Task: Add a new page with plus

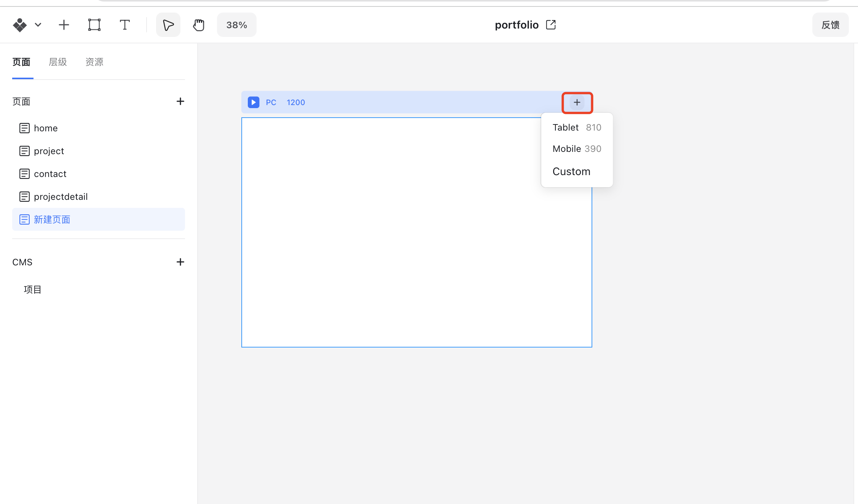Action: coord(180,101)
